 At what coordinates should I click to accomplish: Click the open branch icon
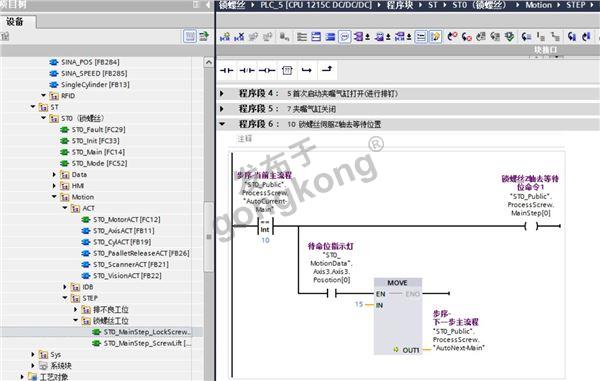[x=307, y=70]
